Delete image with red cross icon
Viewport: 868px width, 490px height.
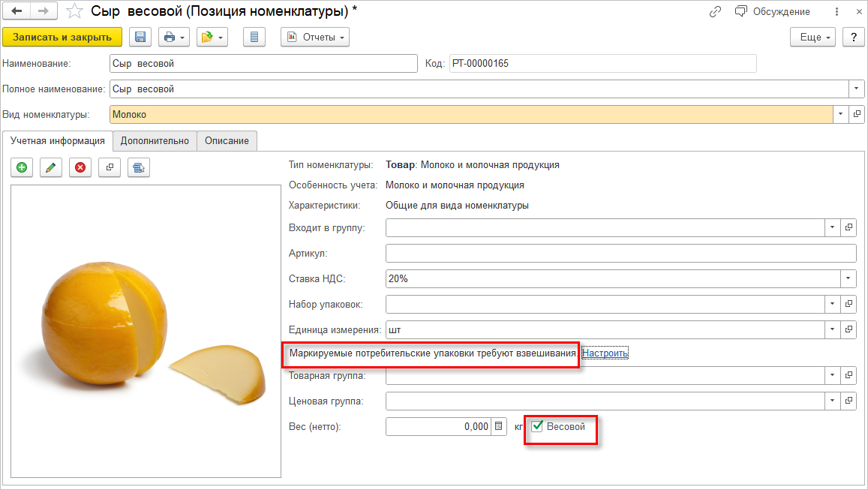click(80, 167)
